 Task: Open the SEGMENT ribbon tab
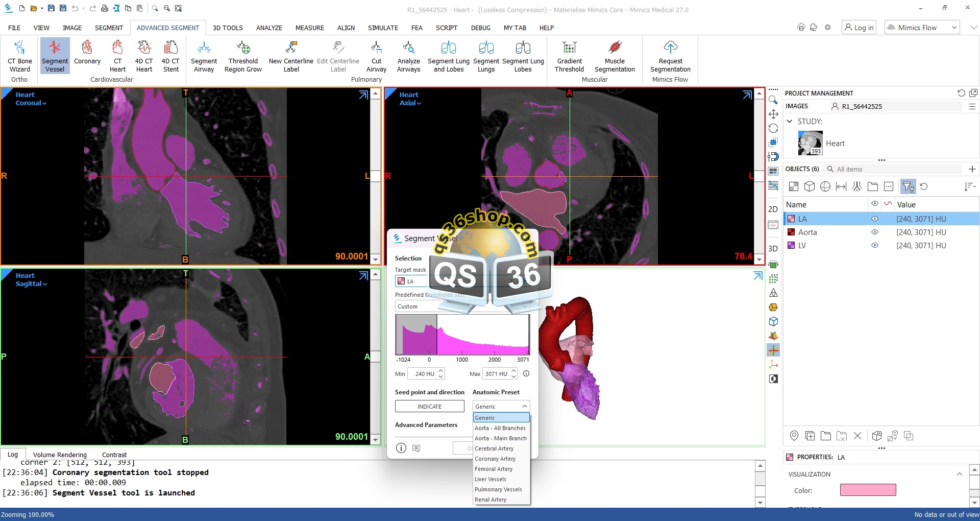109,28
